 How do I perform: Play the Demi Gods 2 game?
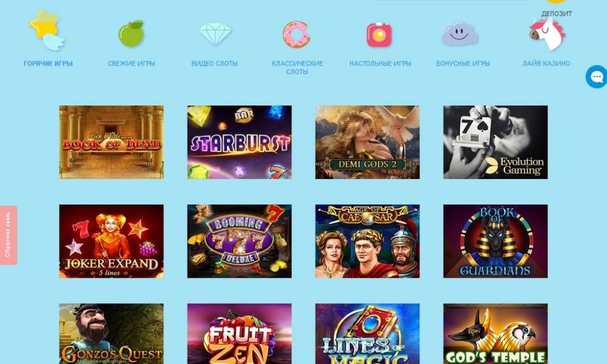pyautogui.click(x=367, y=143)
